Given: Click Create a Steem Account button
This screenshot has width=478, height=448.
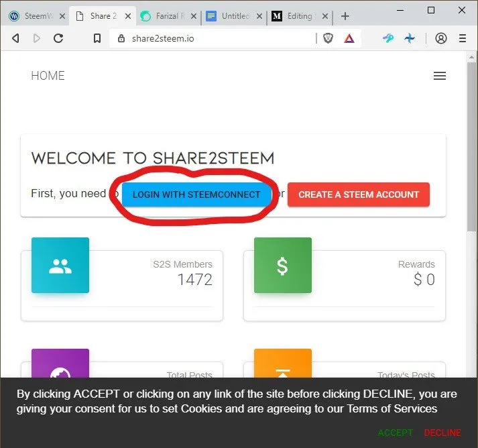Looking at the screenshot, I should [x=359, y=194].
